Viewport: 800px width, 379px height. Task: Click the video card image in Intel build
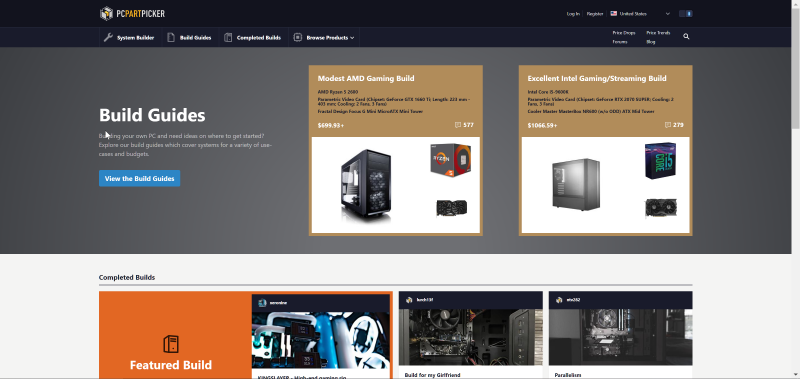pos(661,208)
